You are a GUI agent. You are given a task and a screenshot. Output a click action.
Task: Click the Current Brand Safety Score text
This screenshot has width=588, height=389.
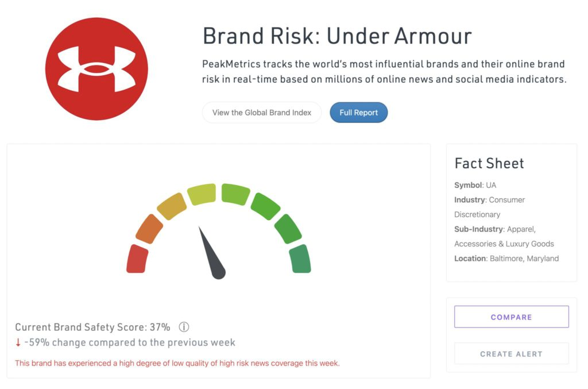(x=92, y=327)
